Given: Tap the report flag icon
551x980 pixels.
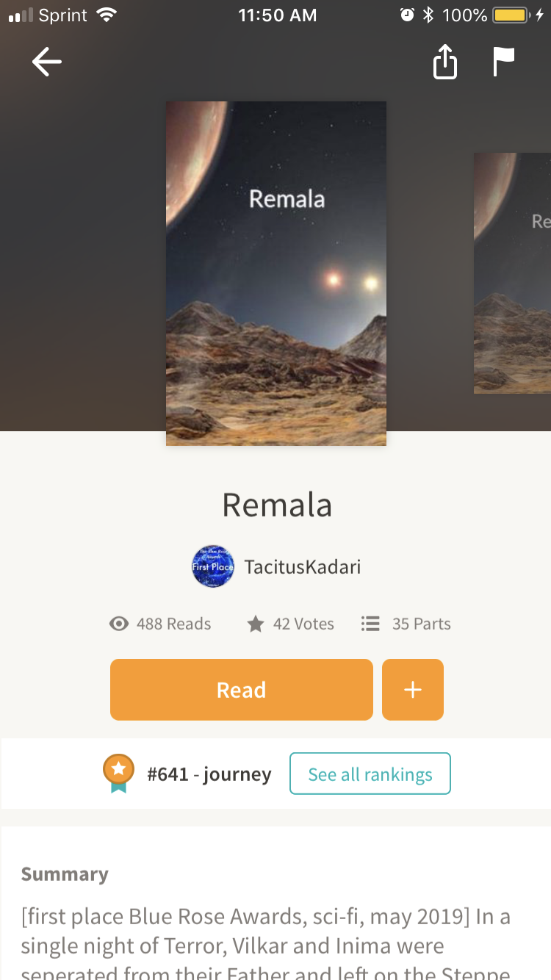Looking at the screenshot, I should pyautogui.click(x=504, y=62).
